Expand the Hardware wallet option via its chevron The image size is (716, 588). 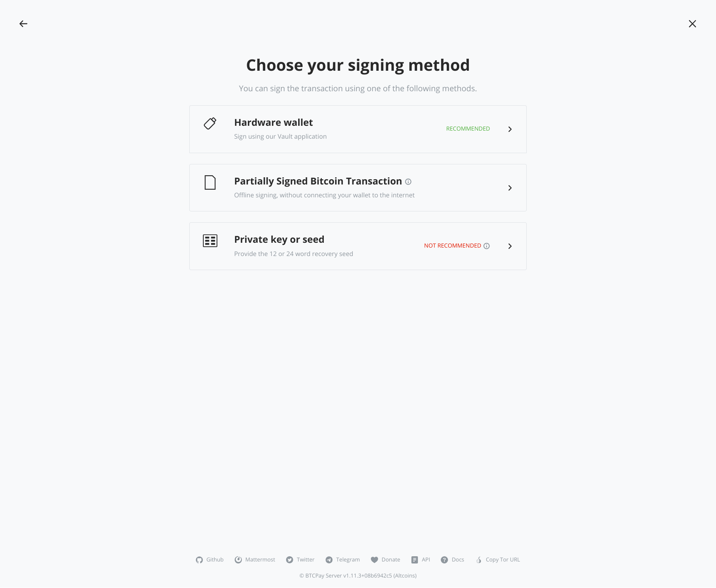coord(510,129)
